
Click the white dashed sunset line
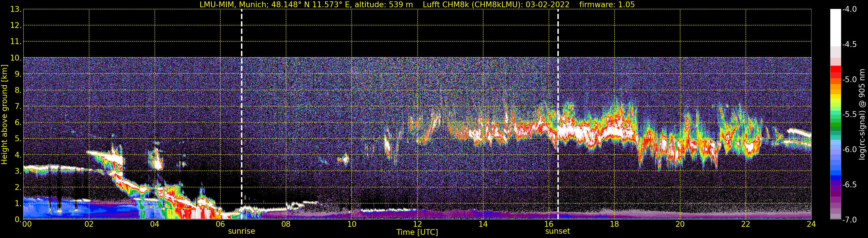(x=558, y=115)
